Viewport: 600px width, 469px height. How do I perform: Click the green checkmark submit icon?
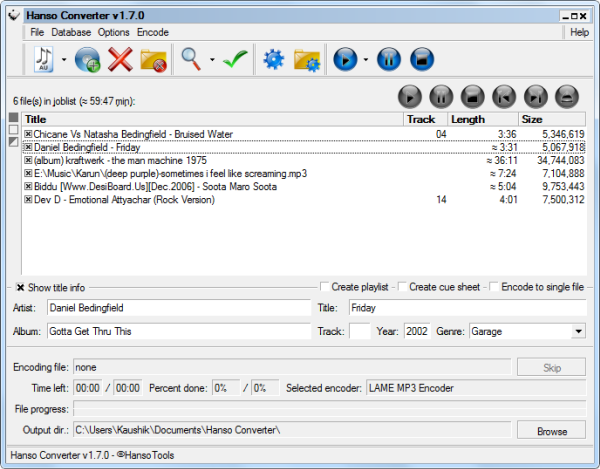(x=235, y=59)
